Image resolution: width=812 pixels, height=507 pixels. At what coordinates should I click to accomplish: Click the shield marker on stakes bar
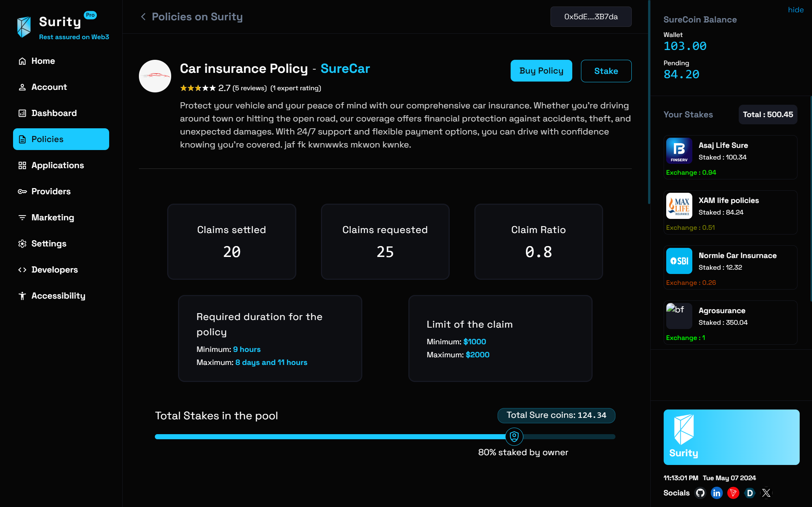click(514, 436)
